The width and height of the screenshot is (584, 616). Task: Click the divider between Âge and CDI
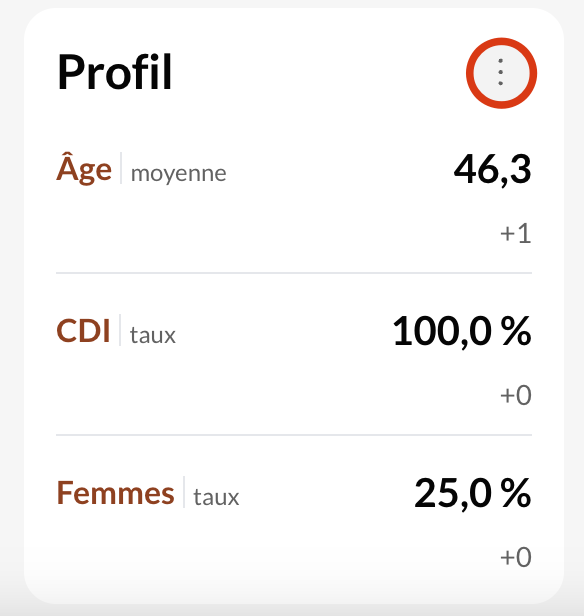click(294, 273)
